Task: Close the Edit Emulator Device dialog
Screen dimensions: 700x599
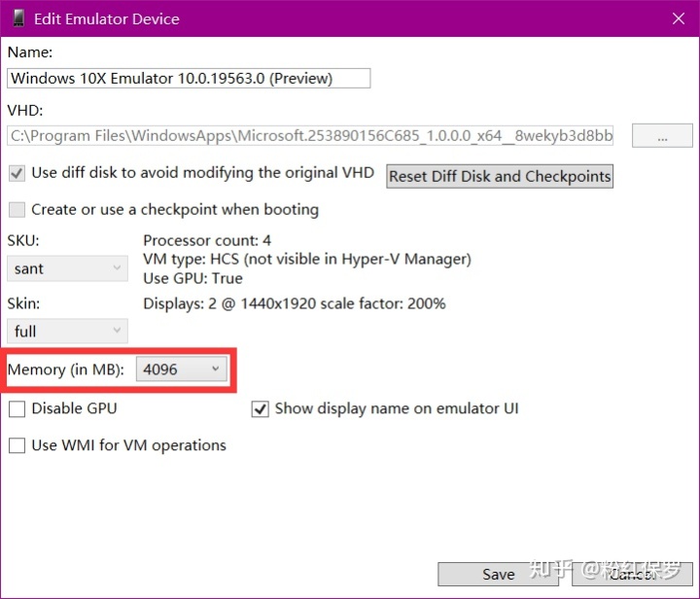Action: coord(679,18)
